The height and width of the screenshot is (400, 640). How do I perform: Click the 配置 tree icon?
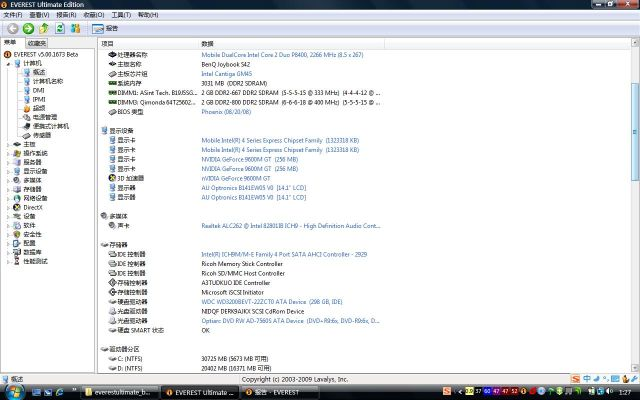(x=17, y=243)
